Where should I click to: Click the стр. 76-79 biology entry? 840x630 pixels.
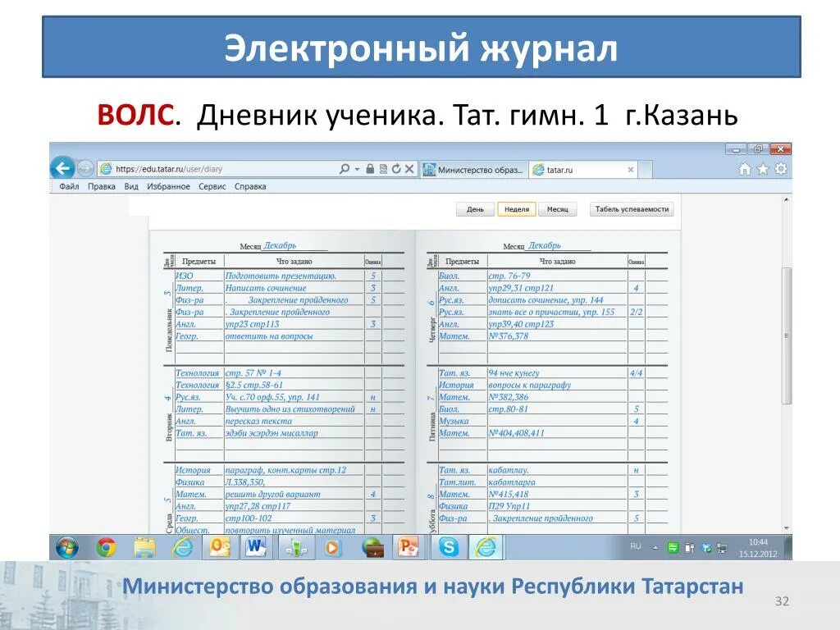[x=509, y=276]
